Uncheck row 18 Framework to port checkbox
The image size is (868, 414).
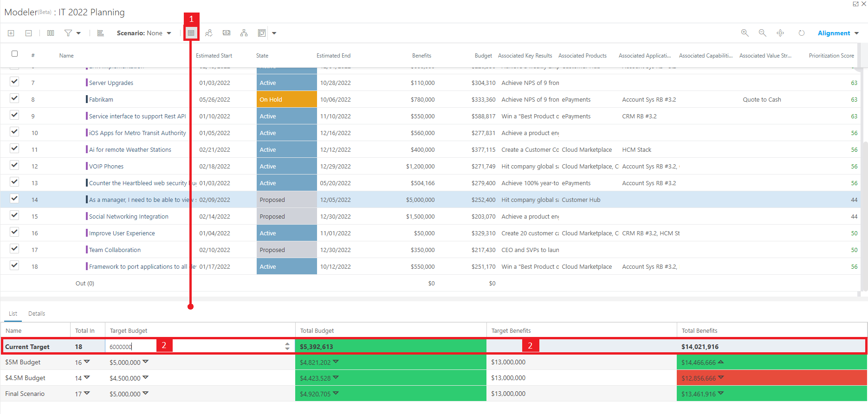(14, 265)
